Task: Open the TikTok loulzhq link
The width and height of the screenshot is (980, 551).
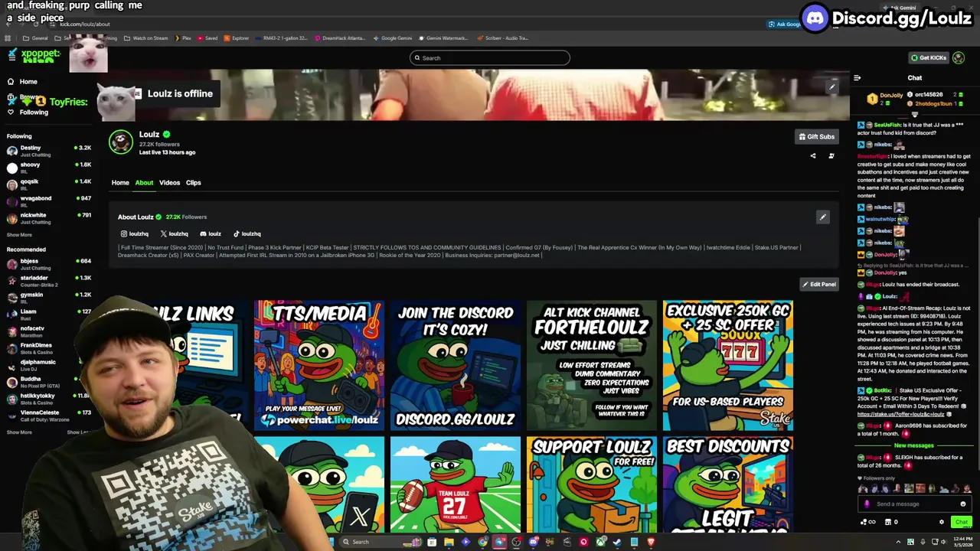Action: pos(247,233)
